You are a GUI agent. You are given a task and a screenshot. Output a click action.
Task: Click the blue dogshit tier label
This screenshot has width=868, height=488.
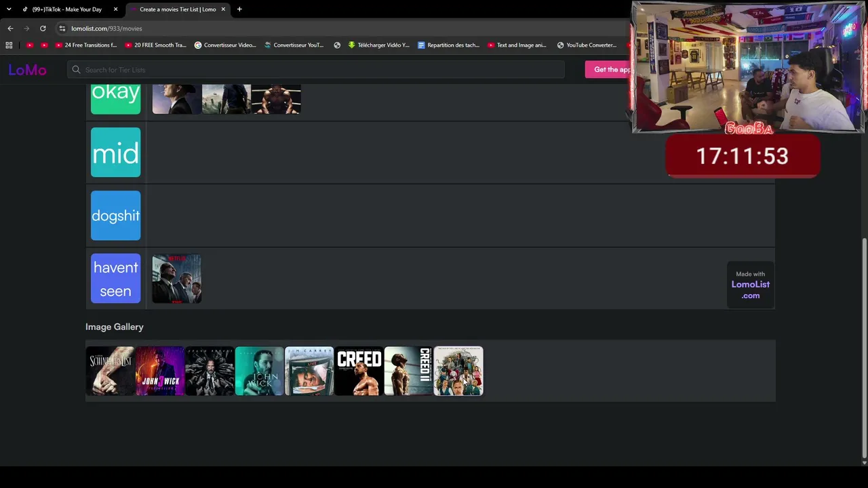coord(116,216)
